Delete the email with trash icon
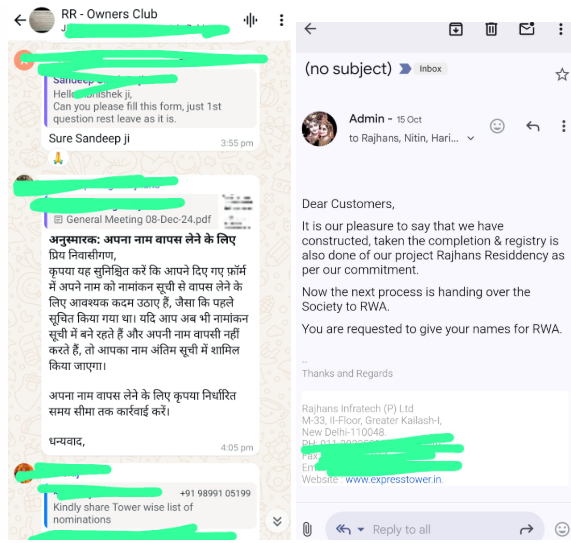 point(491,29)
